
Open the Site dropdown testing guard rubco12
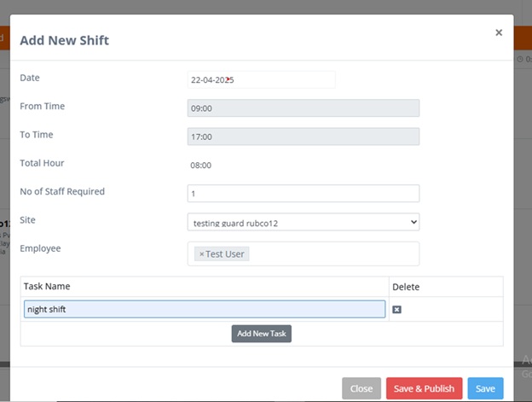304,222
